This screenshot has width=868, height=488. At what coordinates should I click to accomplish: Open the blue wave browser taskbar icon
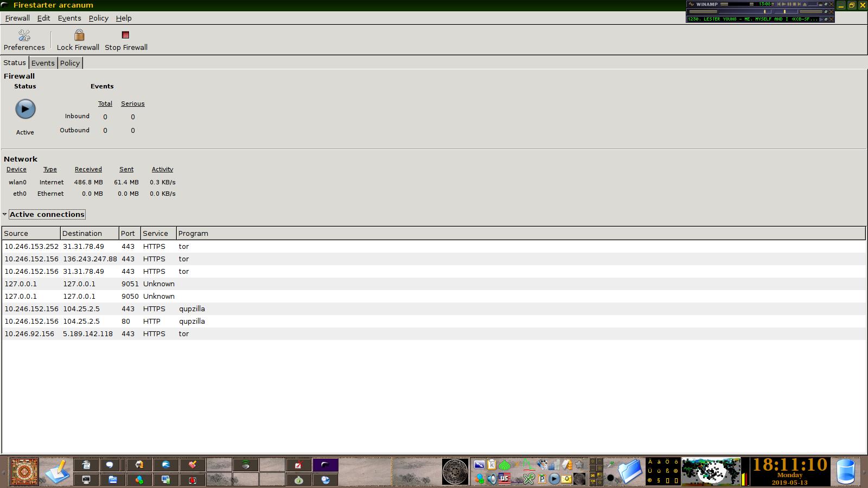click(x=166, y=465)
